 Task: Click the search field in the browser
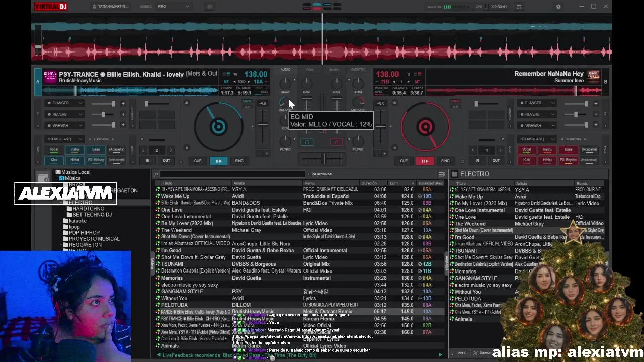coord(232,174)
